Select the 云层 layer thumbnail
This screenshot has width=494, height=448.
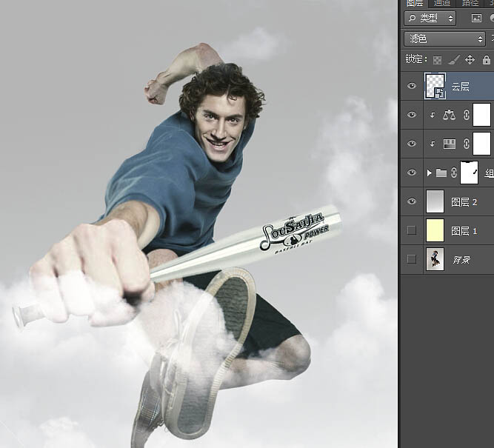(x=435, y=86)
